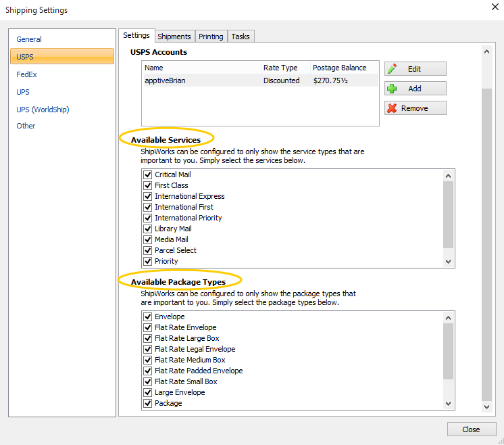Screen dimensions: 504x445
Task: Click the Add account button
Action: [415, 89]
